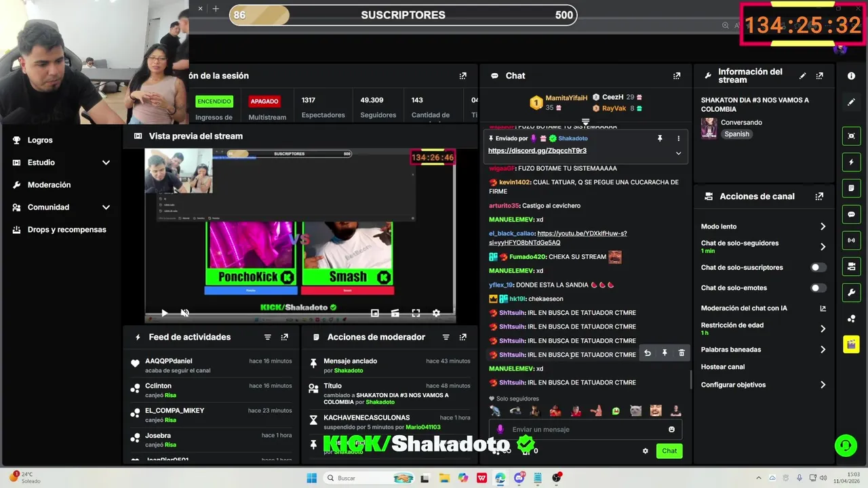Pop out the Información del stream panel
The image size is (868, 488).
tap(819, 76)
